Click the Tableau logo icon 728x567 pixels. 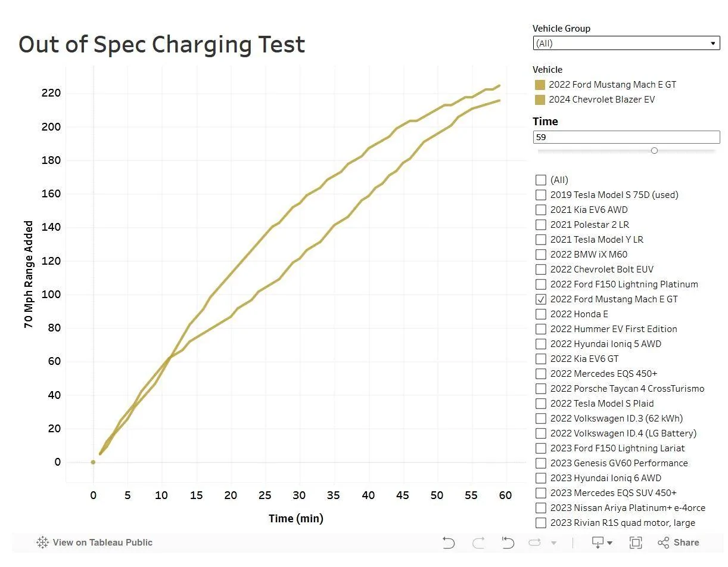[42, 543]
